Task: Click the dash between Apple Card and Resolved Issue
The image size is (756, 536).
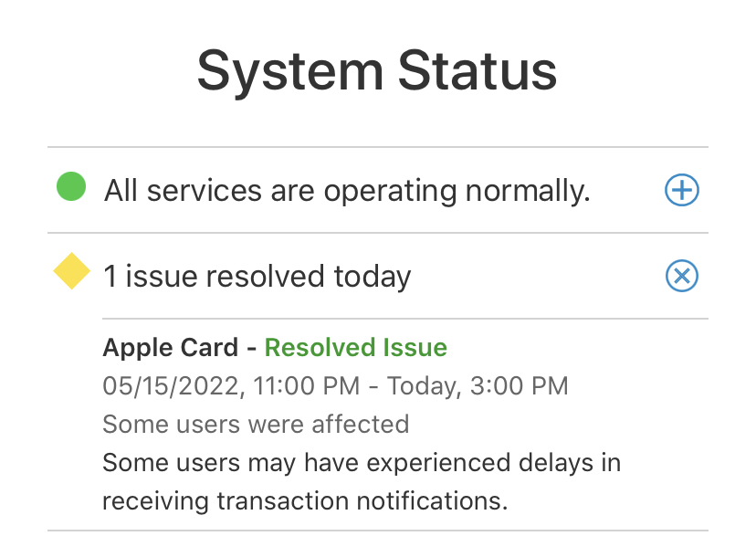Action: point(252,349)
